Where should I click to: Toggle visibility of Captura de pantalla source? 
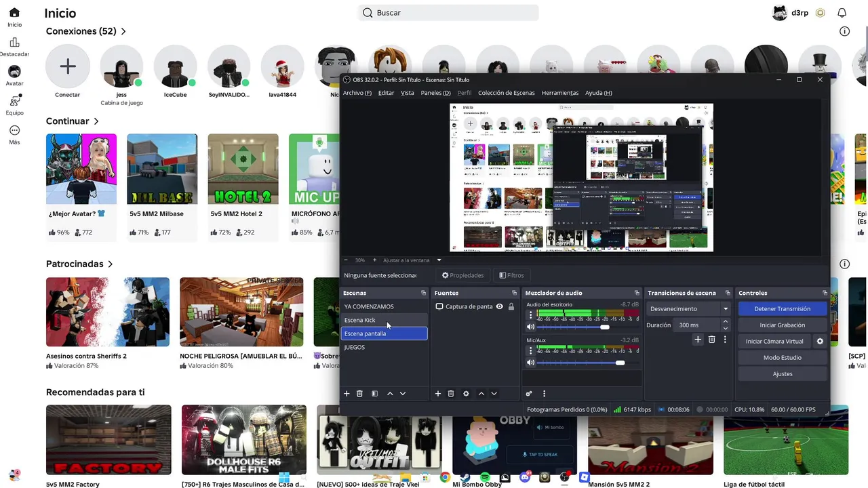(500, 306)
